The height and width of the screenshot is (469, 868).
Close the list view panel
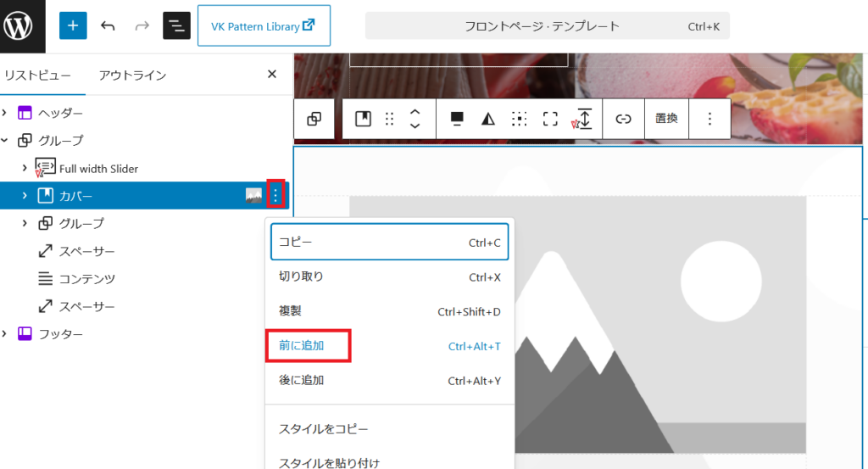272,75
